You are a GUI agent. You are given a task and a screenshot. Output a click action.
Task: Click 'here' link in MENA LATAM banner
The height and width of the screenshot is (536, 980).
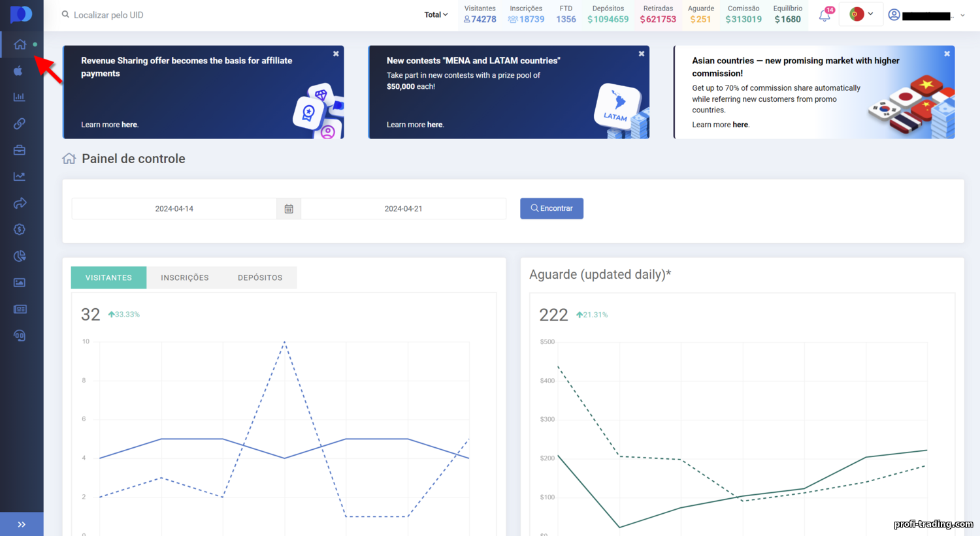435,125
